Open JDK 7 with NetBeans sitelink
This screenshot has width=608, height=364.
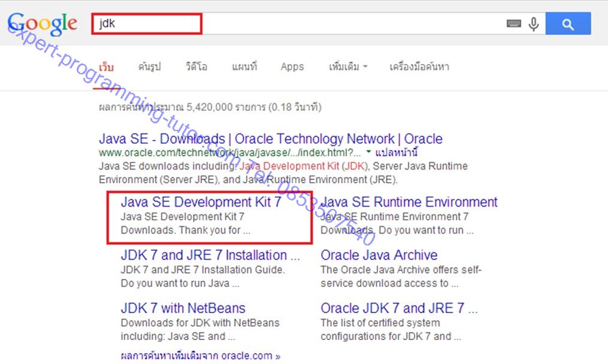coord(183,308)
